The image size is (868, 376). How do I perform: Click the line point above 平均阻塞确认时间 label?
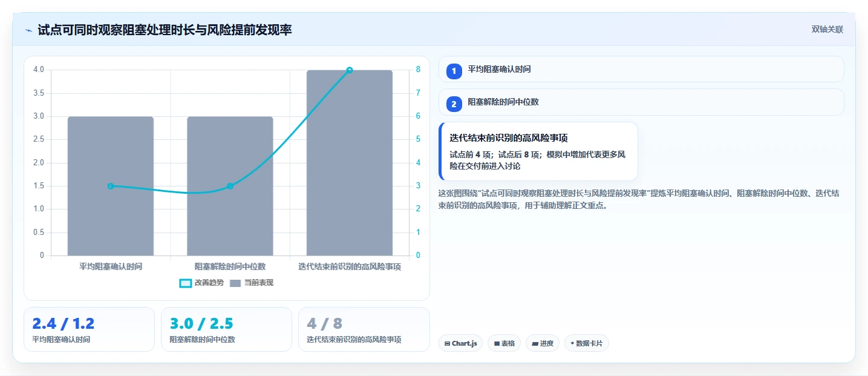tap(111, 186)
